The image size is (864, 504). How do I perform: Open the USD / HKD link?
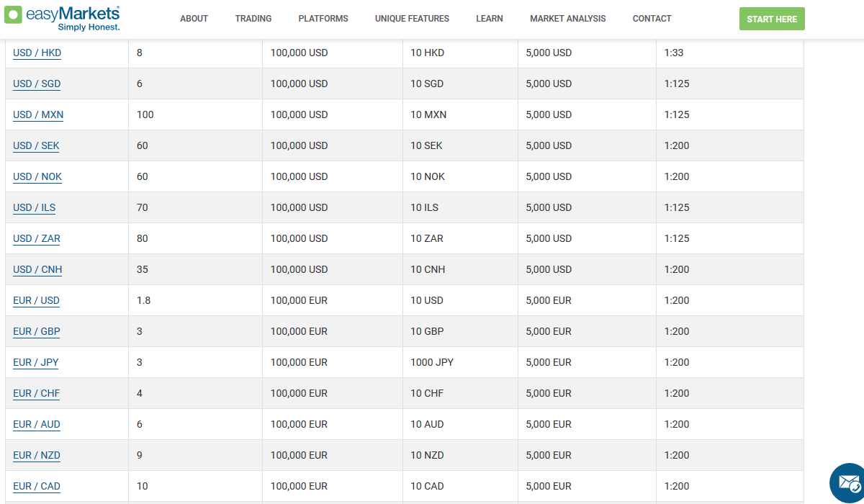coord(37,53)
